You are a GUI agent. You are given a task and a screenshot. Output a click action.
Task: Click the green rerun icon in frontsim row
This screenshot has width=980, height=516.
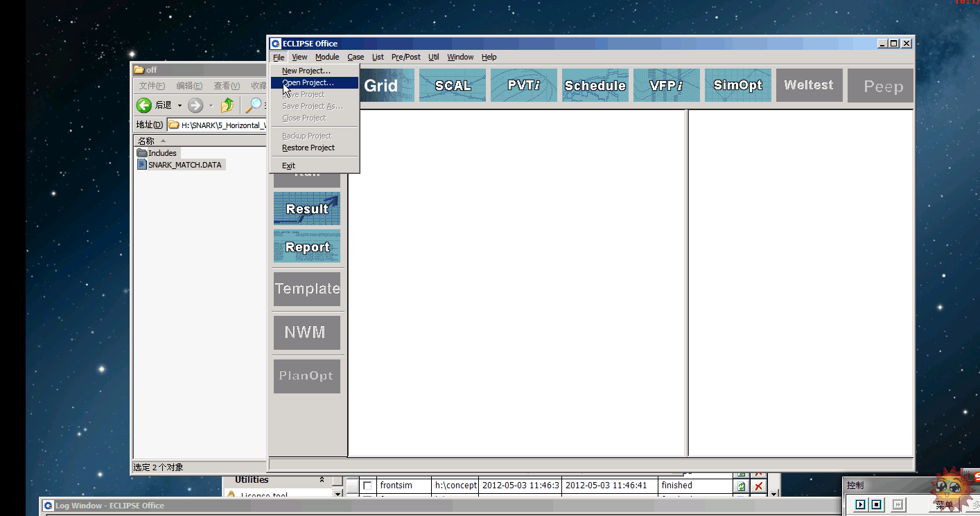point(742,486)
